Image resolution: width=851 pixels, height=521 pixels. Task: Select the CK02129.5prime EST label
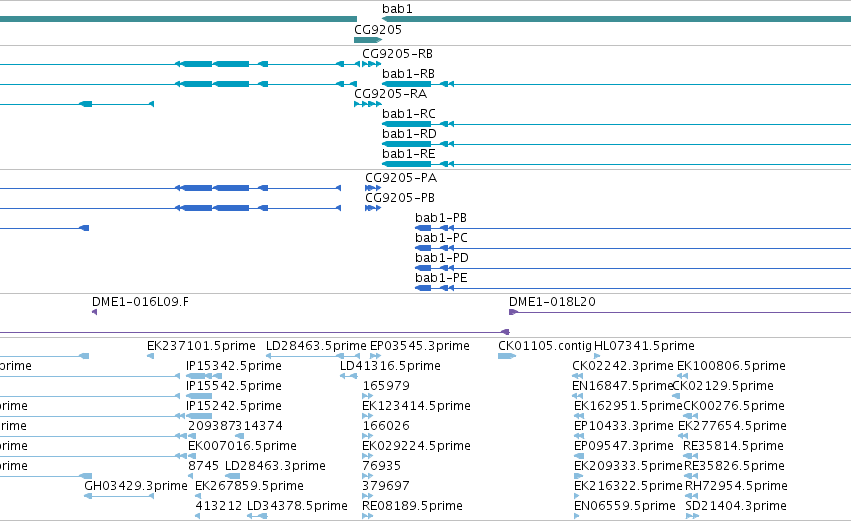[723, 386]
